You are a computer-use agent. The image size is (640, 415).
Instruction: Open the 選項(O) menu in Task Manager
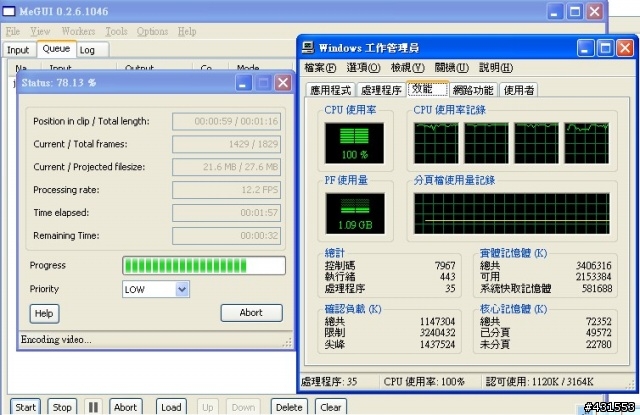click(363, 68)
